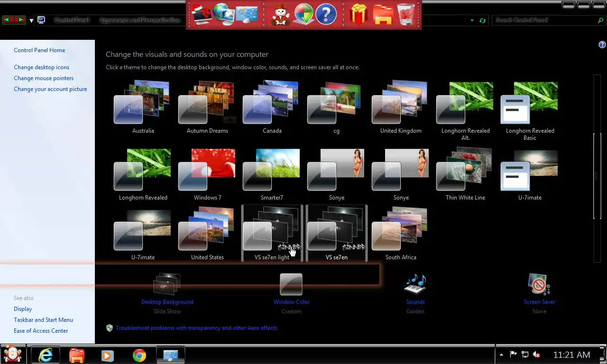Open the Santa Start button

(x=13, y=354)
